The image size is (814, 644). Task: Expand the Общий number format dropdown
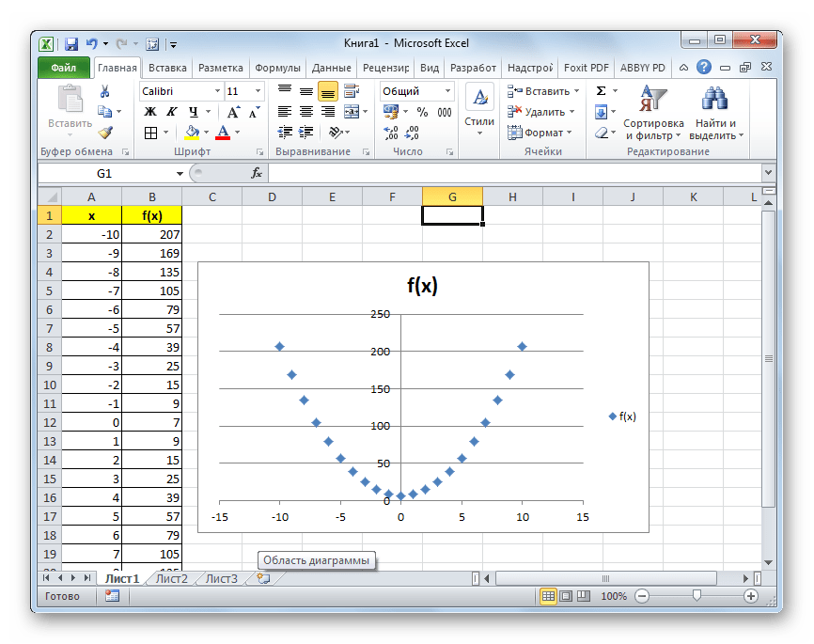pyautogui.click(x=447, y=91)
